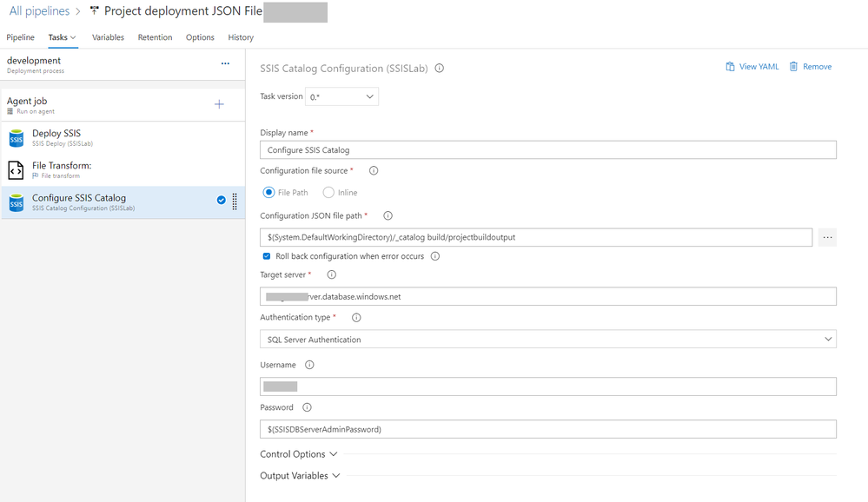Select the File Path radio button
Viewport: 868px width, 502px height.
point(268,192)
